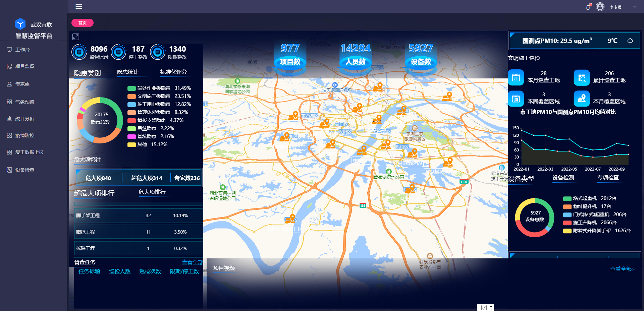
Task: Click the 本月覆盖区域 location icon
Action: (582, 99)
